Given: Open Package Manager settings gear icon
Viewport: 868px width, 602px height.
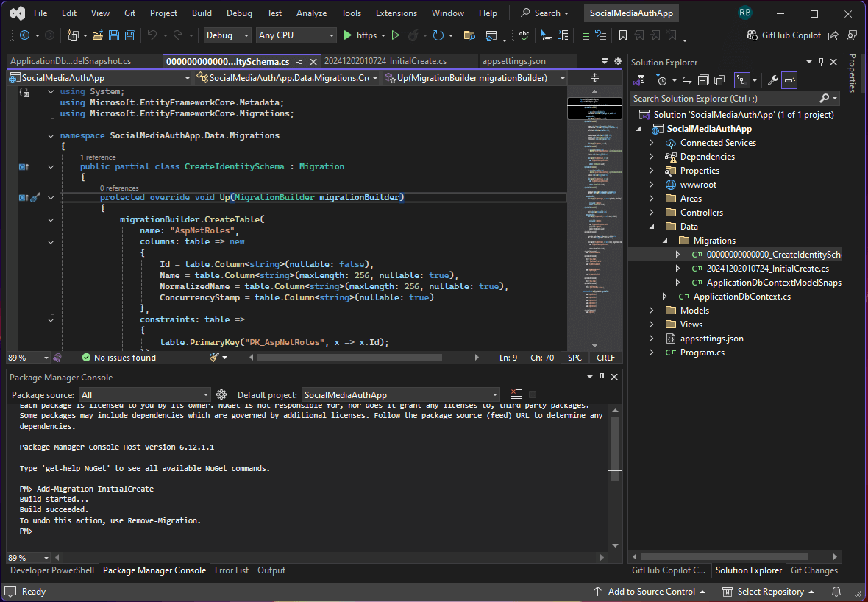Looking at the screenshot, I should pyautogui.click(x=221, y=394).
